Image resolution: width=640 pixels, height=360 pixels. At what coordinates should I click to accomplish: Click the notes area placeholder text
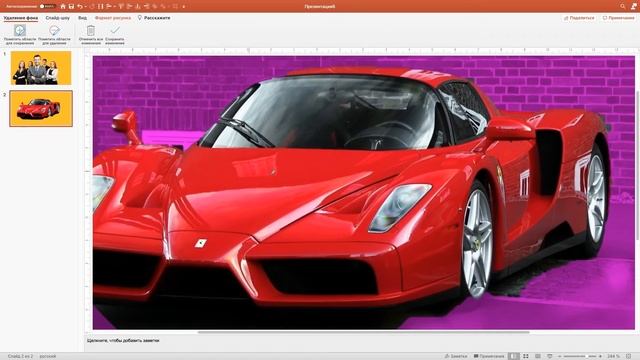coord(123,340)
